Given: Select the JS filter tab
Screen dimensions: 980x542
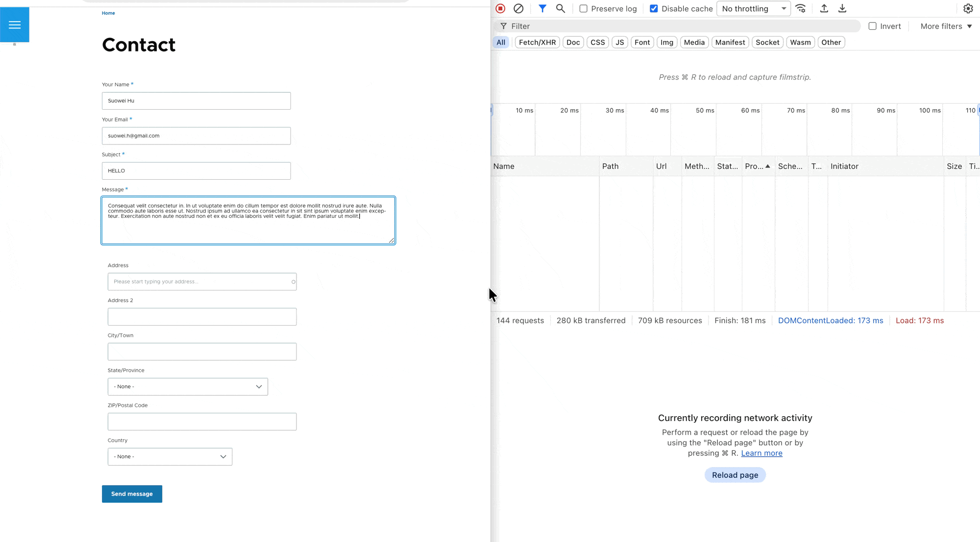Looking at the screenshot, I should pyautogui.click(x=619, y=42).
